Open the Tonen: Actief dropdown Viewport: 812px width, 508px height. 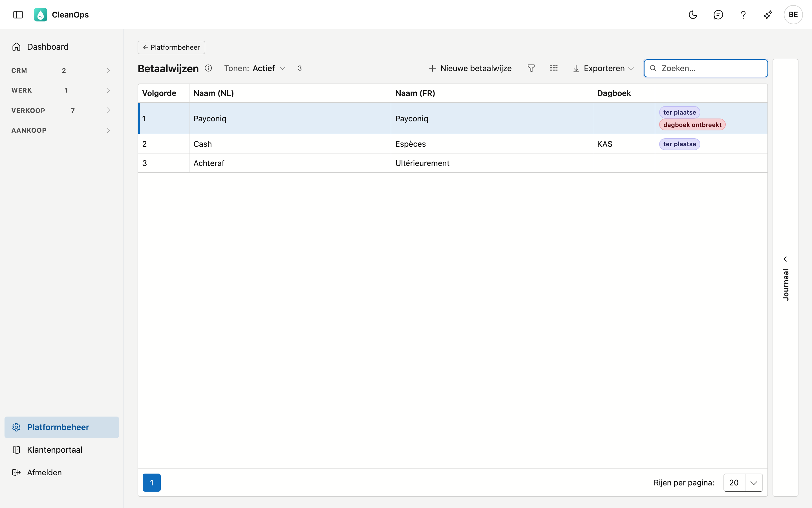click(255, 68)
